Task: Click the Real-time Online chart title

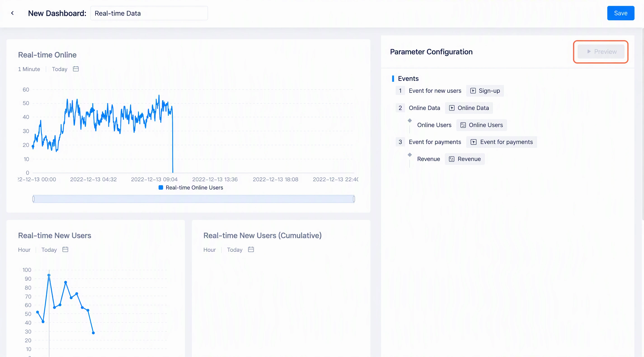Action: tap(47, 55)
